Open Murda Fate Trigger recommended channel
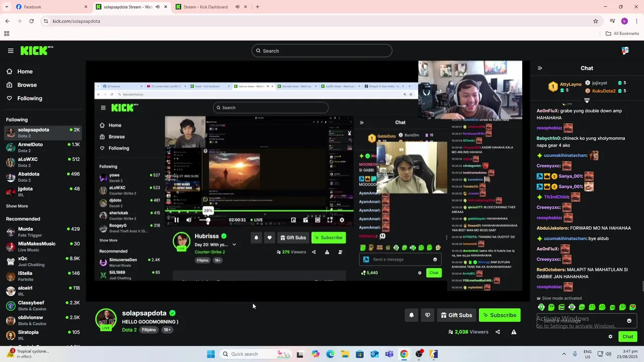The height and width of the screenshot is (362, 644). [43, 232]
